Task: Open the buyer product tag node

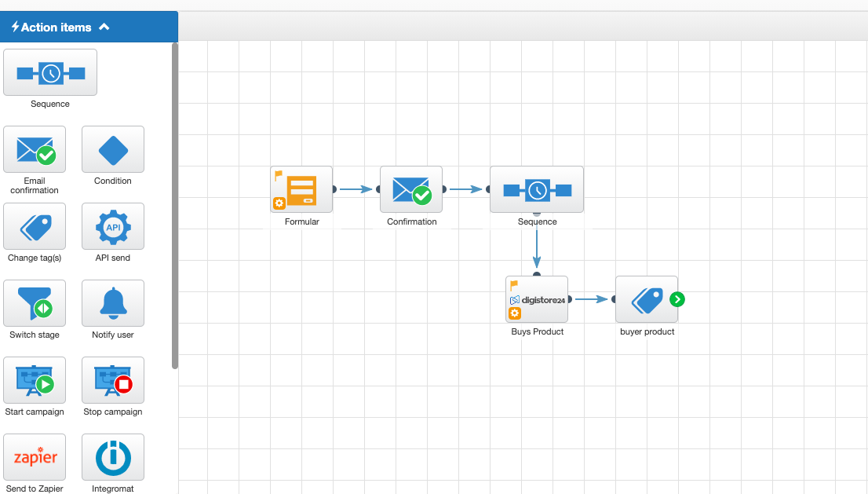Action: point(647,299)
